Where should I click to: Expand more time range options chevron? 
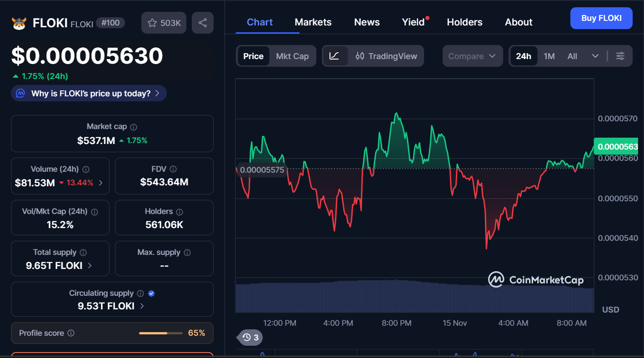point(595,56)
